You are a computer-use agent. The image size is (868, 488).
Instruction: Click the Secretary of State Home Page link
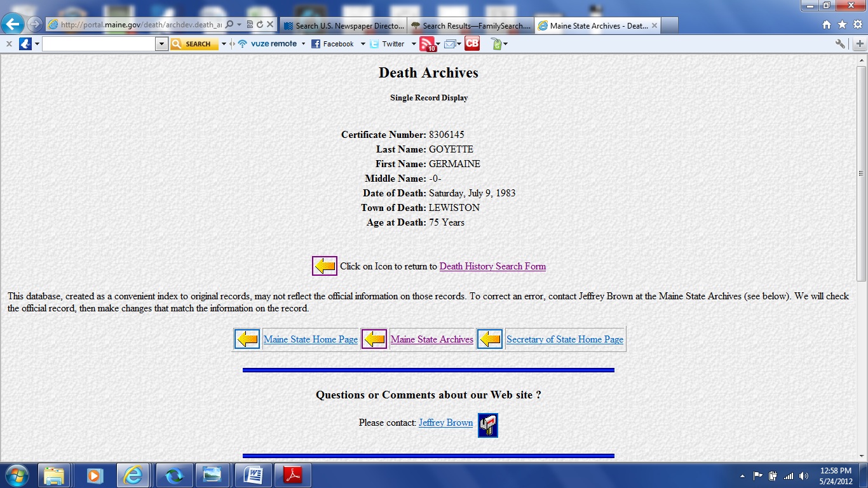(564, 339)
